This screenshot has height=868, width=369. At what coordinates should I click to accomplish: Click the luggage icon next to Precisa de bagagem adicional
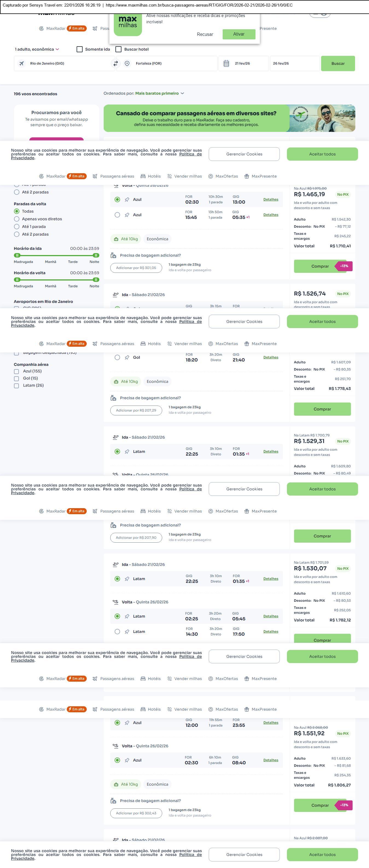[x=114, y=255]
